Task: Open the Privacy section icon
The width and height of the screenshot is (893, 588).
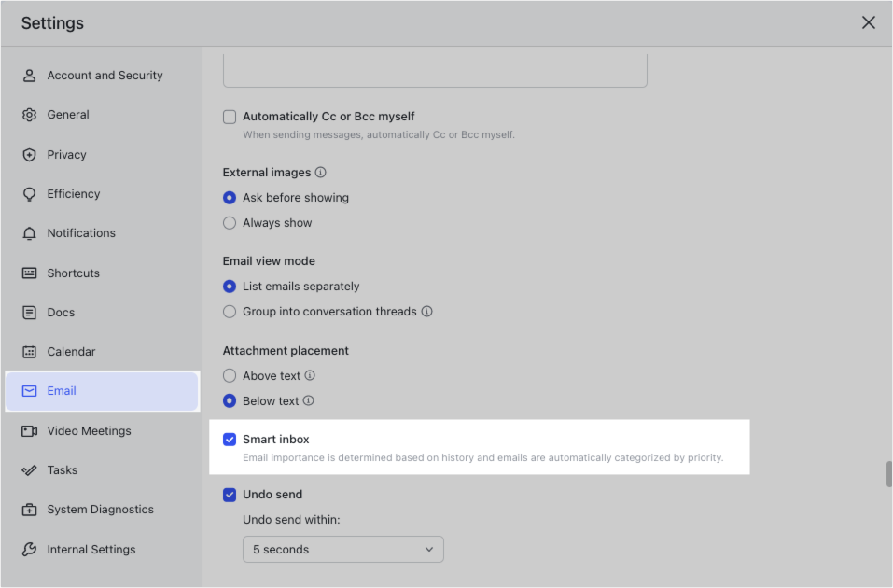Action: [x=31, y=154]
